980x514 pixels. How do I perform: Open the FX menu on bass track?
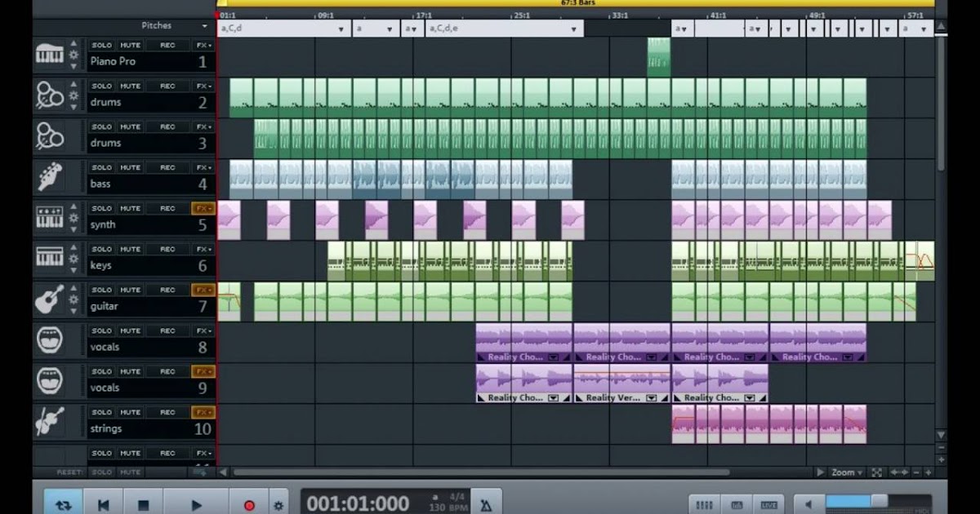tap(203, 167)
